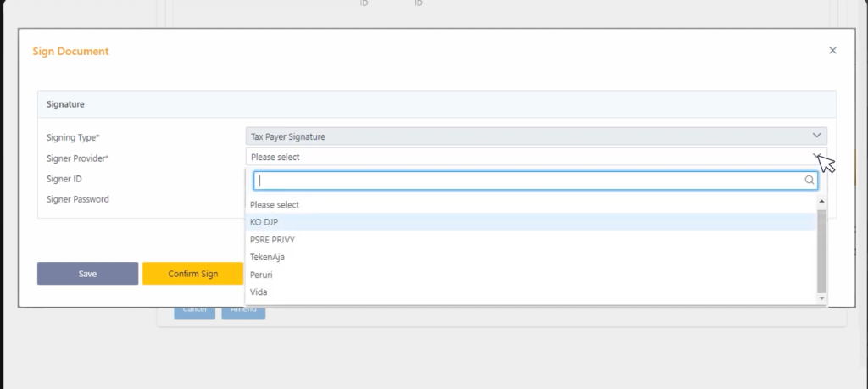This screenshot has height=389, width=868.
Task: Collapse the Signer Provider dropdown
Action: coord(816,157)
